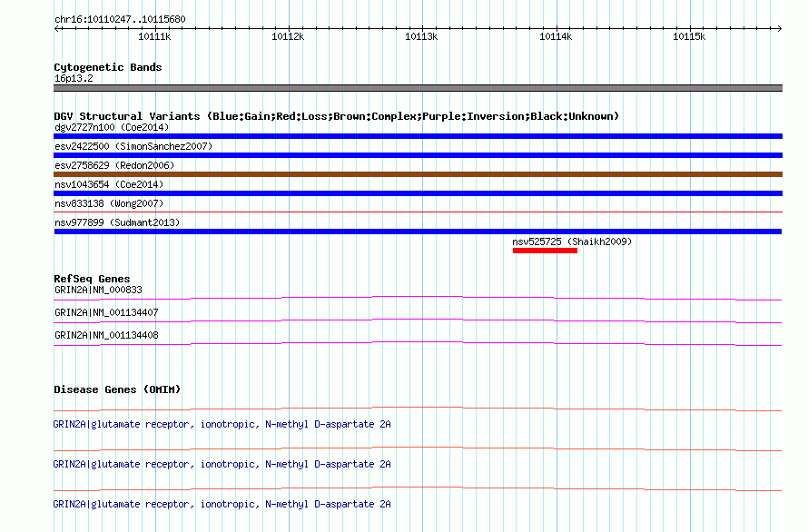Click the gray 16p13.2 cytogenetic band bar
Image resolution: width=808 pixels, height=532 pixels.
click(418, 88)
